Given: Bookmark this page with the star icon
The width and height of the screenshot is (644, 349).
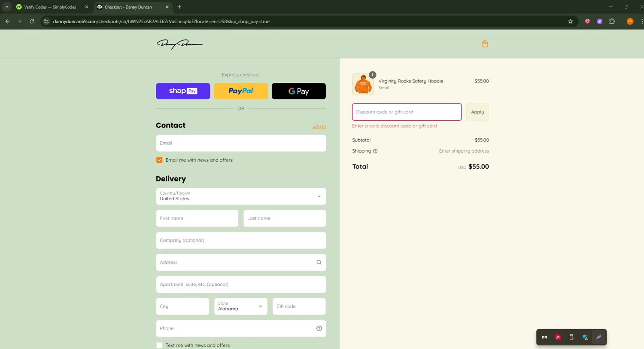Looking at the screenshot, I should click(x=571, y=21).
